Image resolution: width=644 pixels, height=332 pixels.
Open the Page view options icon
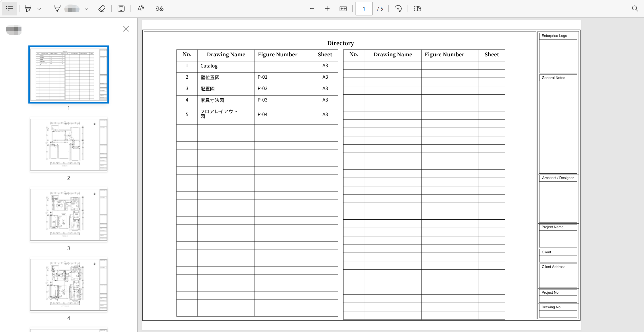pos(418,9)
